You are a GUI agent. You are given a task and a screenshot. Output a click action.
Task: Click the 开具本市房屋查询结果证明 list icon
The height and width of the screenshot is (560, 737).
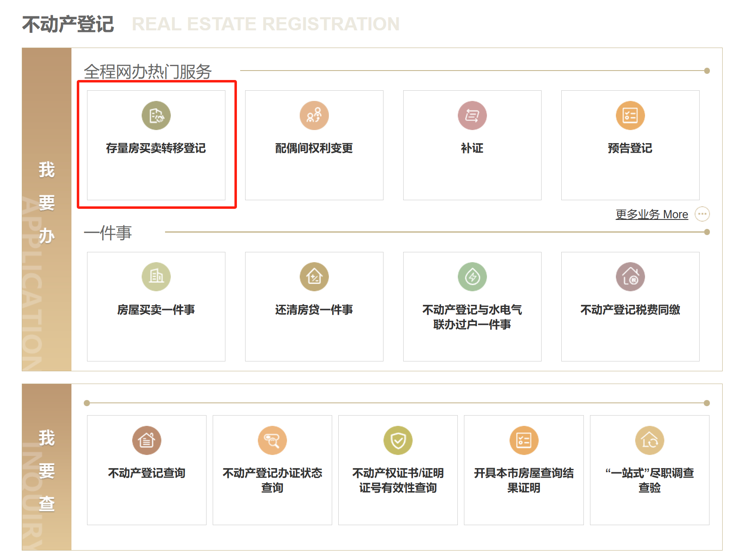[523, 441]
